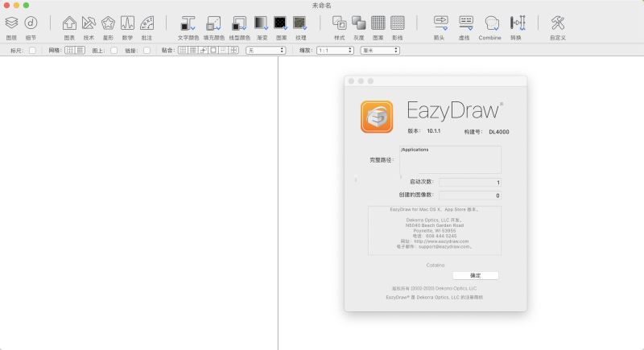Toggle the 链接 (Link) checkbox
Screen dimensions: 644x350
click(147, 51)
